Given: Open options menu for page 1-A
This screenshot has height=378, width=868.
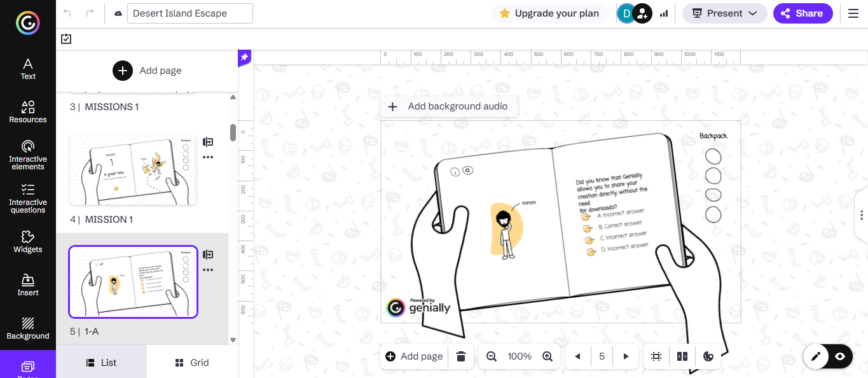Looking at the screenshot, I should coord(208,270).
